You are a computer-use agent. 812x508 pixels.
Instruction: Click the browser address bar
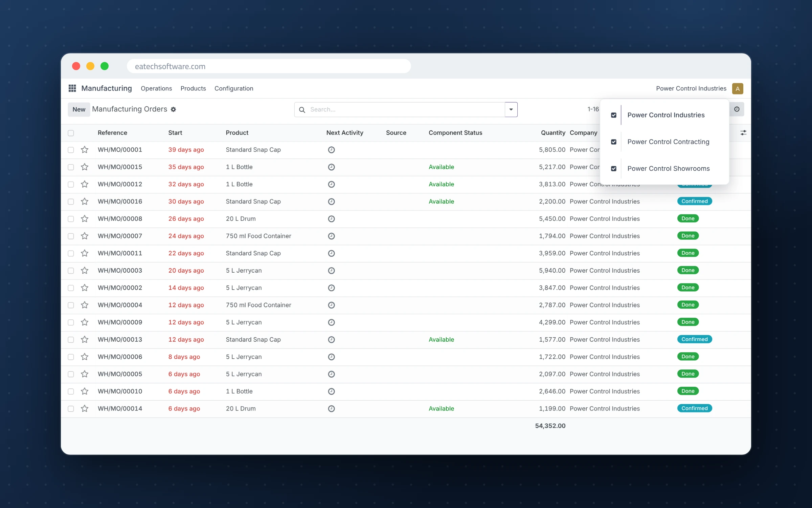click(x=269, y=66)
